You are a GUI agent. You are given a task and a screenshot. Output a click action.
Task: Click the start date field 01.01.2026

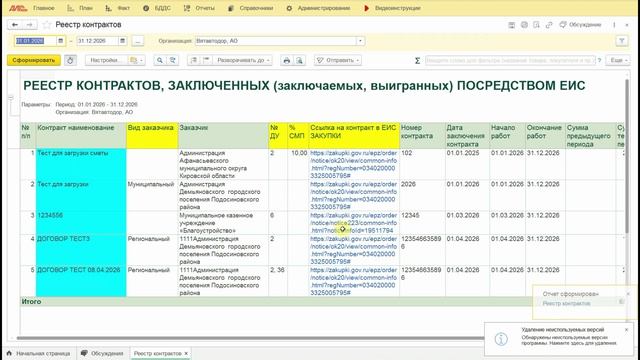[x=35, y=41]
